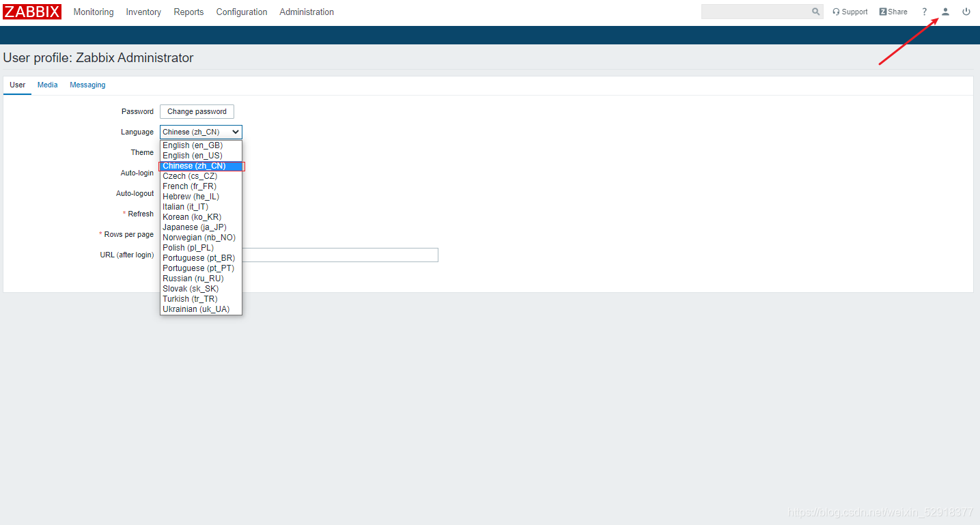
Task: Select Polish (pl_PL) language option
Action: pyautogui.click(x=201, y=248)
